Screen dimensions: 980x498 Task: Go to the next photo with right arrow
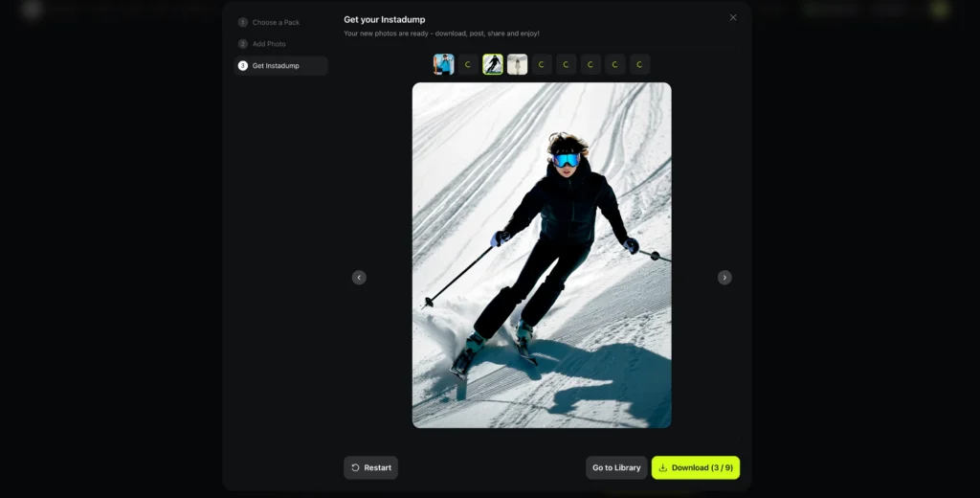pos(724,278)
